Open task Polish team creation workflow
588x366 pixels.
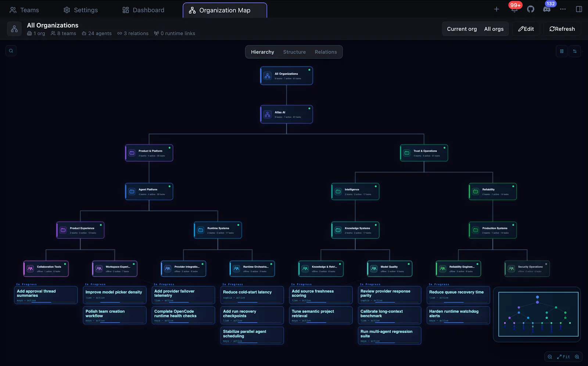pos(115,315)
